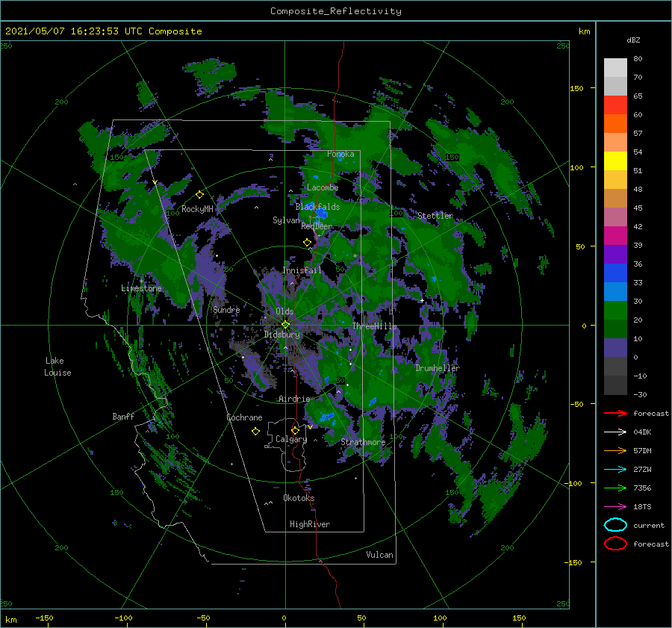The width and height of the screenshot is (672, 628).
Task: Click the Calgary city label
Action: click(291, 439)
